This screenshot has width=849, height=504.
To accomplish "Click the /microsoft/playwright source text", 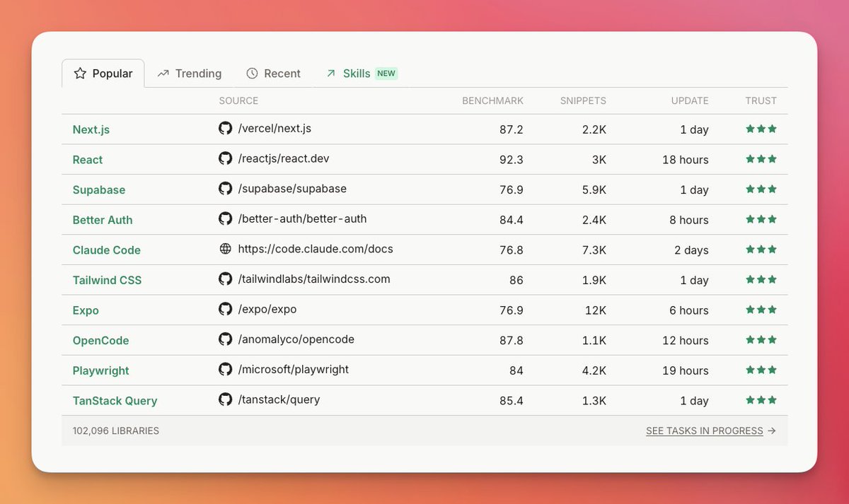I will pyautogui.click(x=294, y=369).
